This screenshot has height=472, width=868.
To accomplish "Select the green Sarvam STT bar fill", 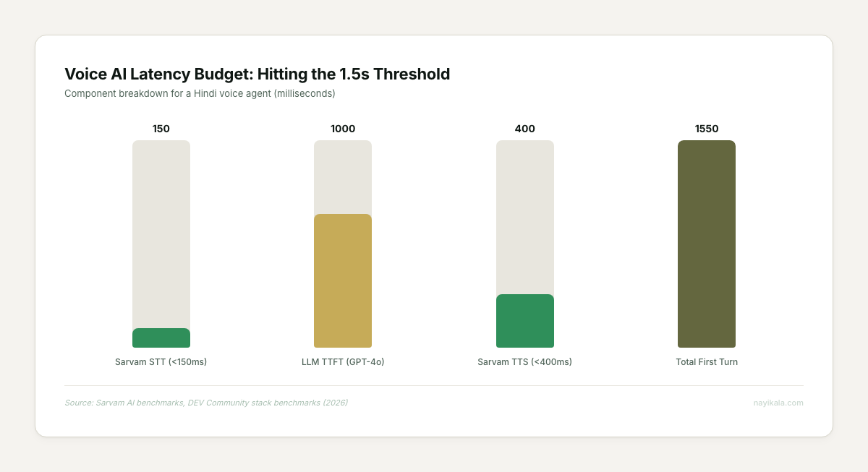I will point(161,338).
